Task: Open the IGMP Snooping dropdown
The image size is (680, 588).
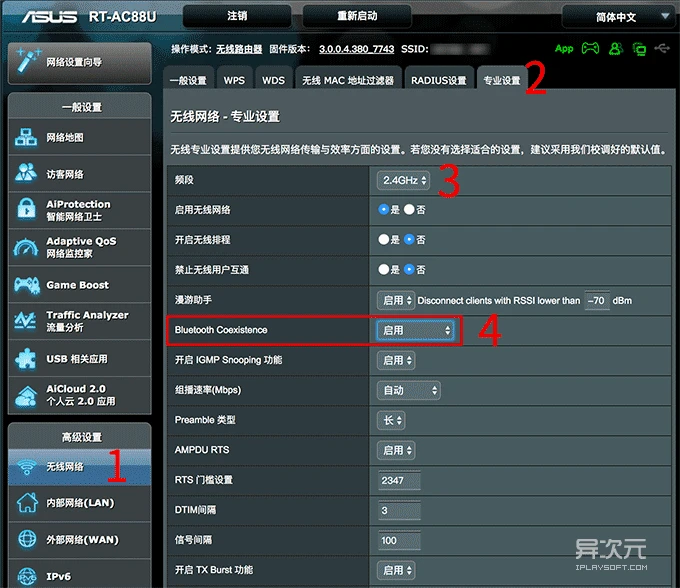Action: tap(396, 360)
